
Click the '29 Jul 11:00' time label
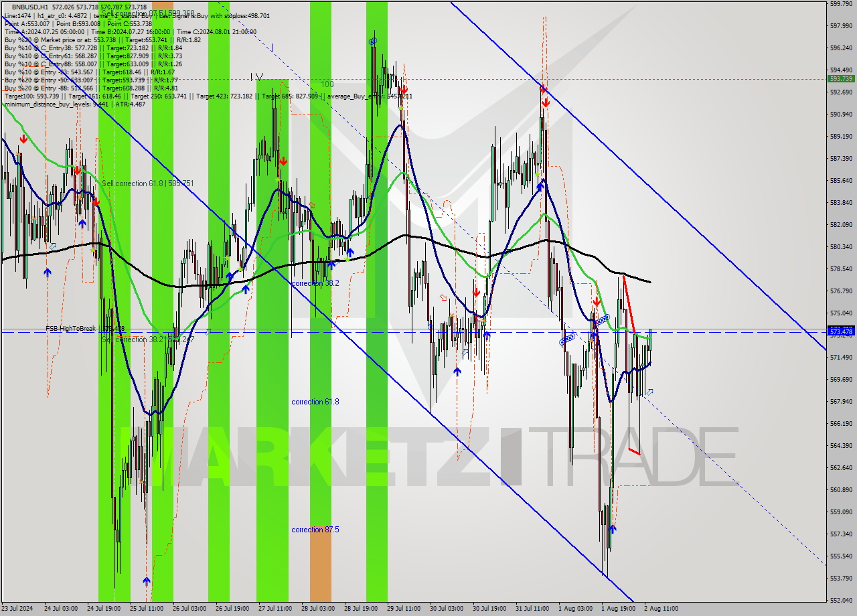402,609
